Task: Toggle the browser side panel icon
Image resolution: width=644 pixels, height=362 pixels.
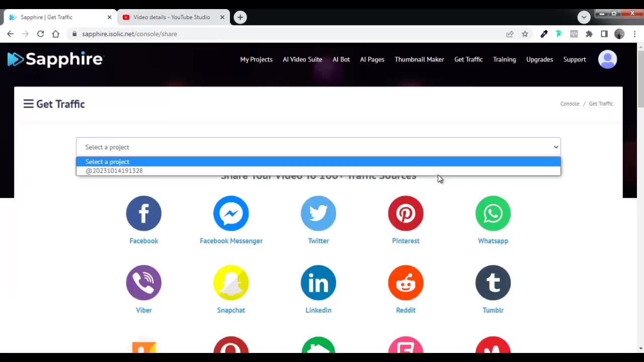Action: (x=604, y=34)
